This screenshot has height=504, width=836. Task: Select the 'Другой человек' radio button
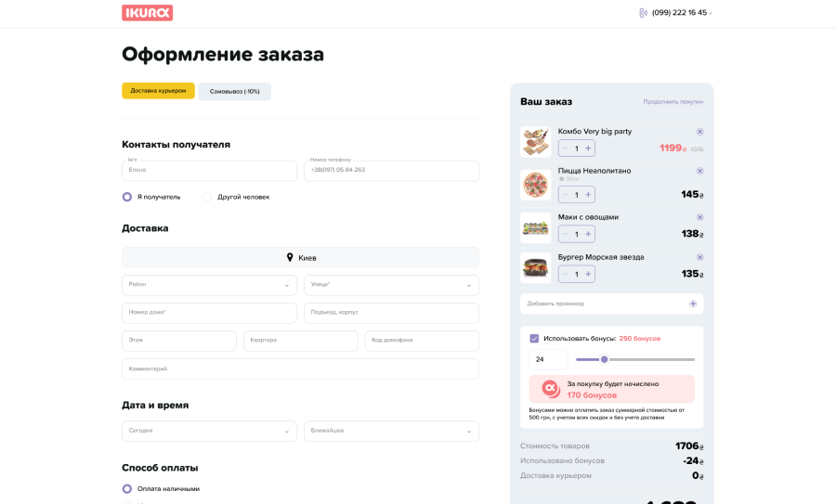coord(207,197)
